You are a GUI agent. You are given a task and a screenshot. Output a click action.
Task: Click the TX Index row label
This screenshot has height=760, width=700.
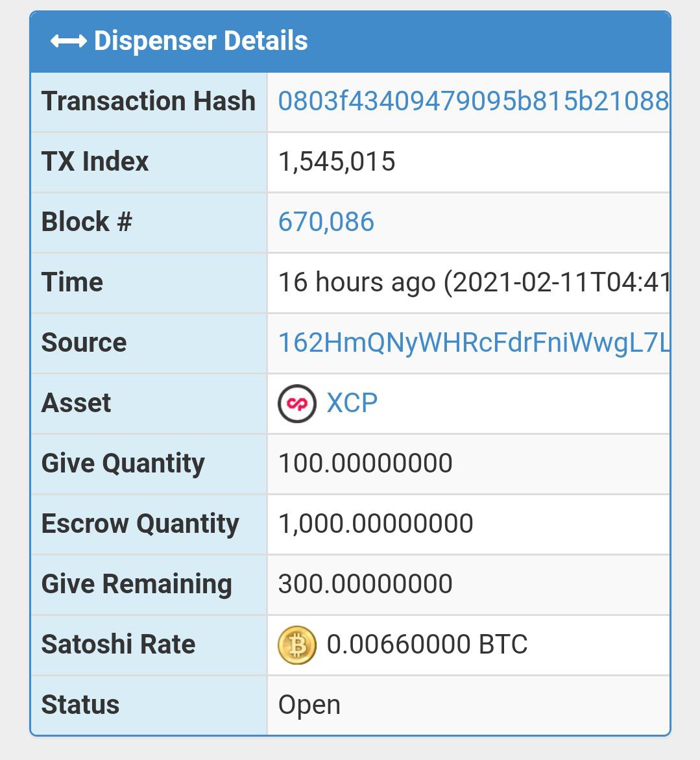[95, 162]
